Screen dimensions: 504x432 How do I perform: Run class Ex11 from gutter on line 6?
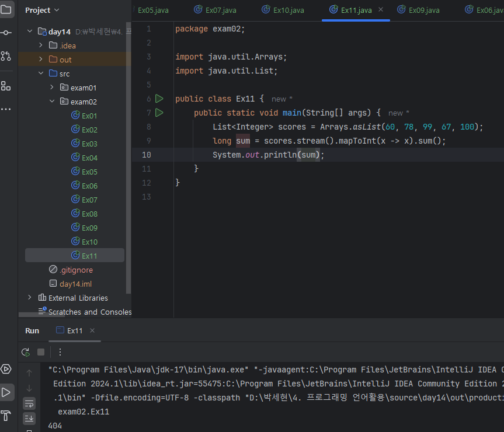pyautogui.click(x=159, y=99)
